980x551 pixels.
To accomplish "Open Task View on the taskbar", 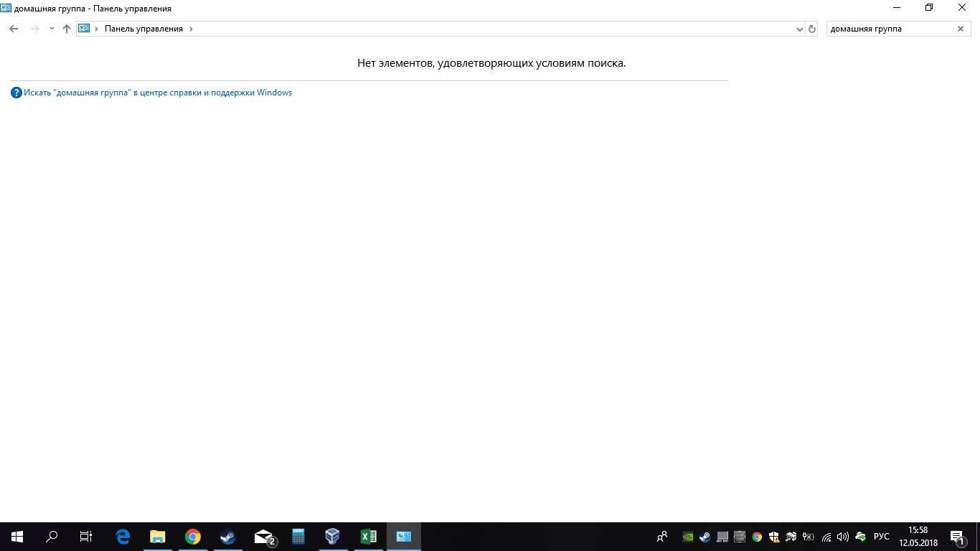I will [x=86, y=536].
